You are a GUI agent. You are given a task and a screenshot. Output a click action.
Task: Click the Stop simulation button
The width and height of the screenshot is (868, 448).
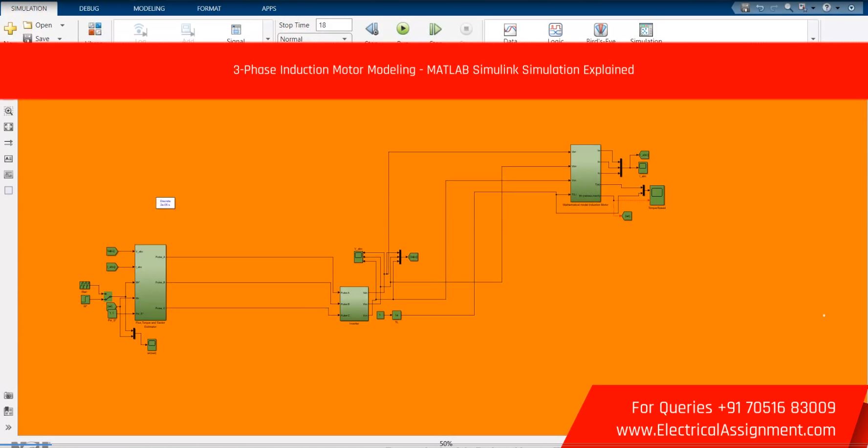click(x=466, y=29)
